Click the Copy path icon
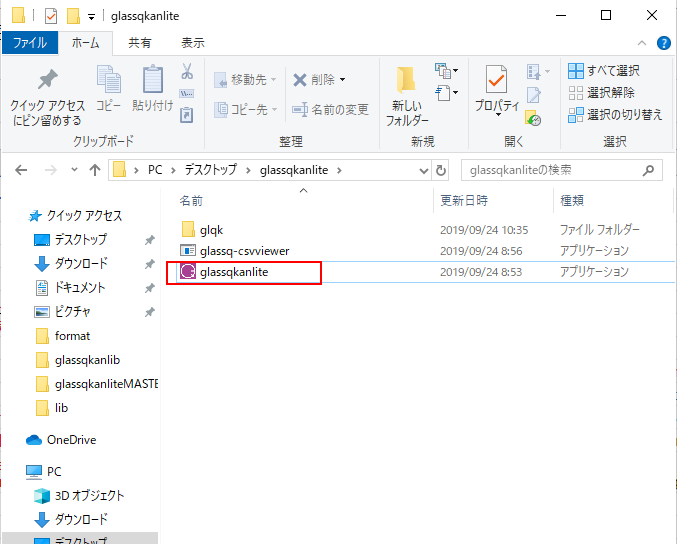Screen dimensions: 677x544 [x=187, y=93]
